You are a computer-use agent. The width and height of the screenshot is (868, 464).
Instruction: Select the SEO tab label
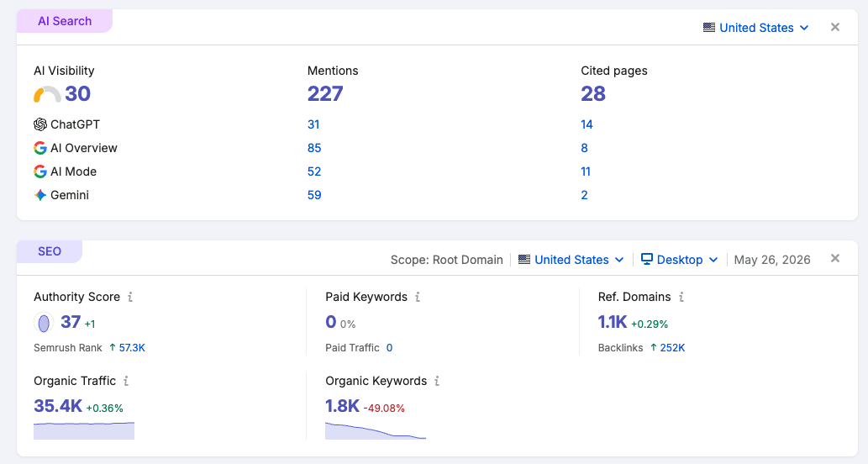tap(50, 251)
